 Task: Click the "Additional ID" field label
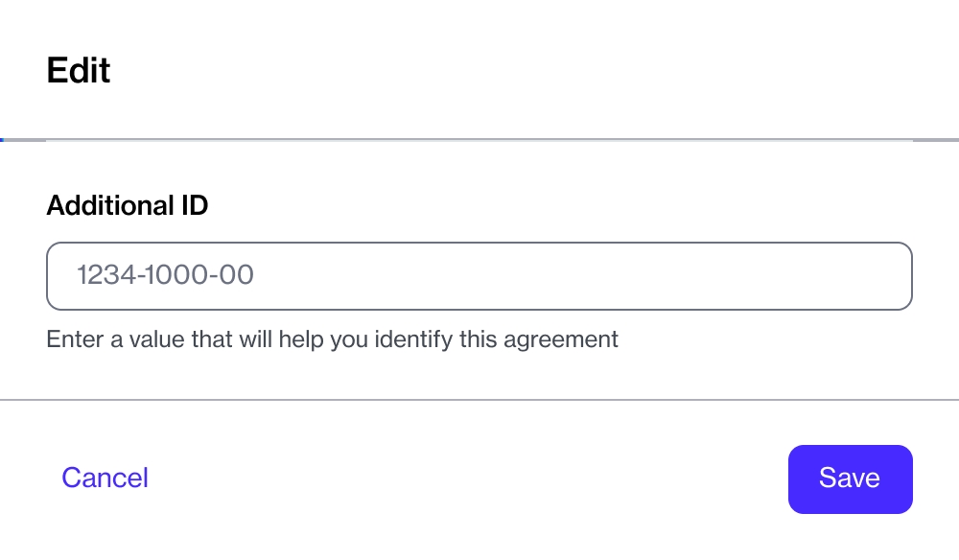click(x=128, y=205)
